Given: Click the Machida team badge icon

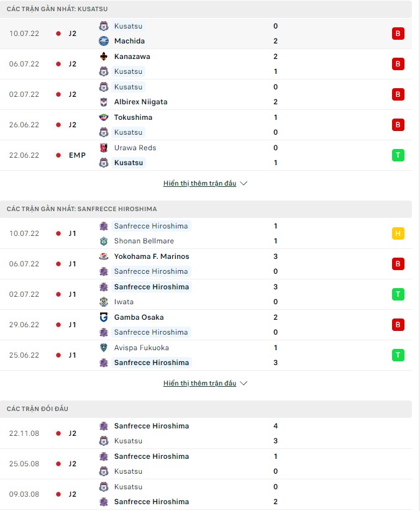Looking at the screenshot, I should (104, 41).
